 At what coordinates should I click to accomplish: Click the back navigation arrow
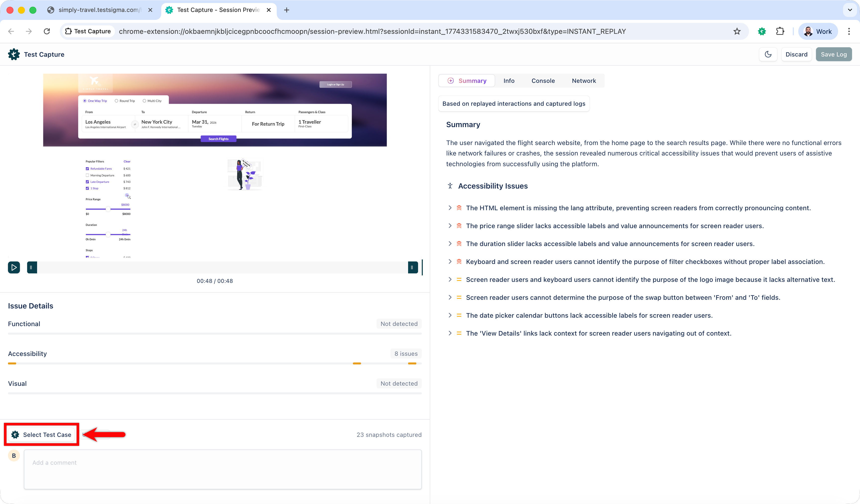[11, 31]
